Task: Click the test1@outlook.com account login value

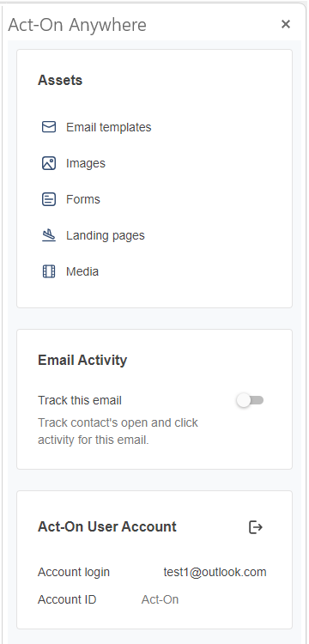Action: (215, 572)
